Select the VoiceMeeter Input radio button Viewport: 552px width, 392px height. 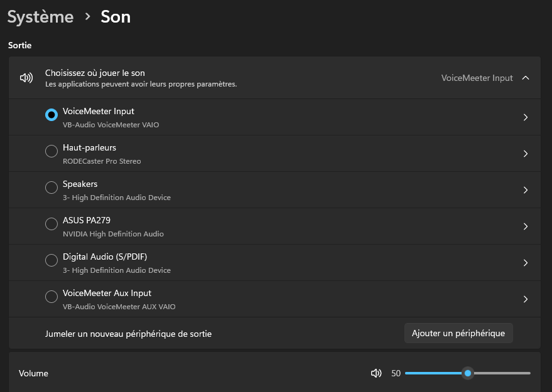(51, 115)
